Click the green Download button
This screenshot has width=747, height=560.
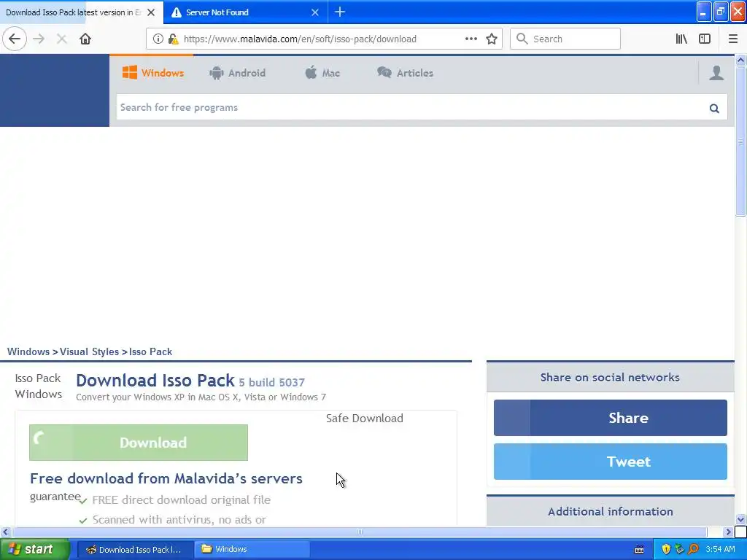[x=139, y=443]
